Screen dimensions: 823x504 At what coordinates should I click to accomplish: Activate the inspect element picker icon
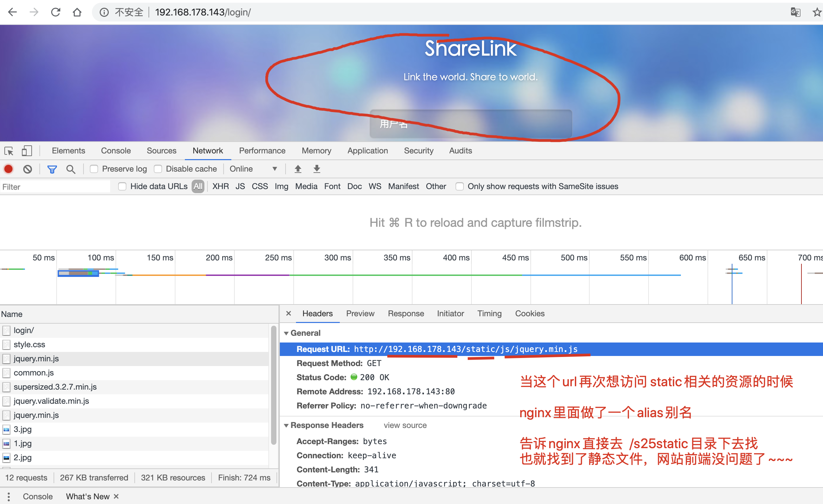pyautogui.click(x=9, y=151)
